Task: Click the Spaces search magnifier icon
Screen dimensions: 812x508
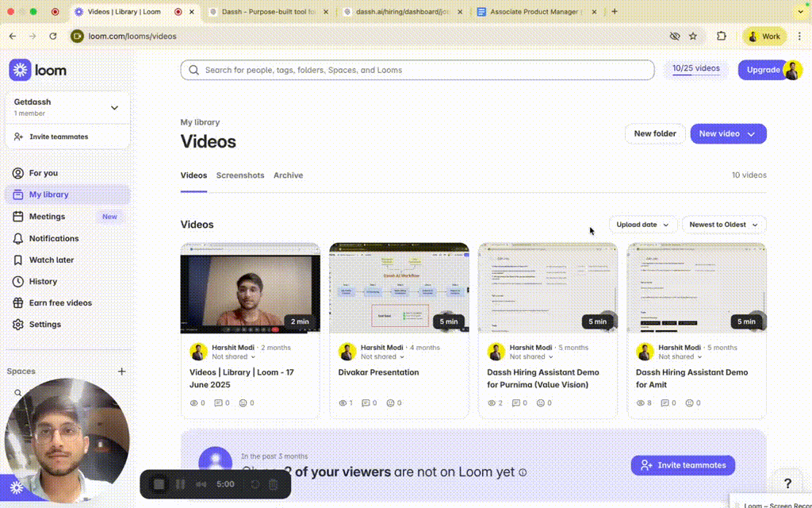Action: click(18, 393)
